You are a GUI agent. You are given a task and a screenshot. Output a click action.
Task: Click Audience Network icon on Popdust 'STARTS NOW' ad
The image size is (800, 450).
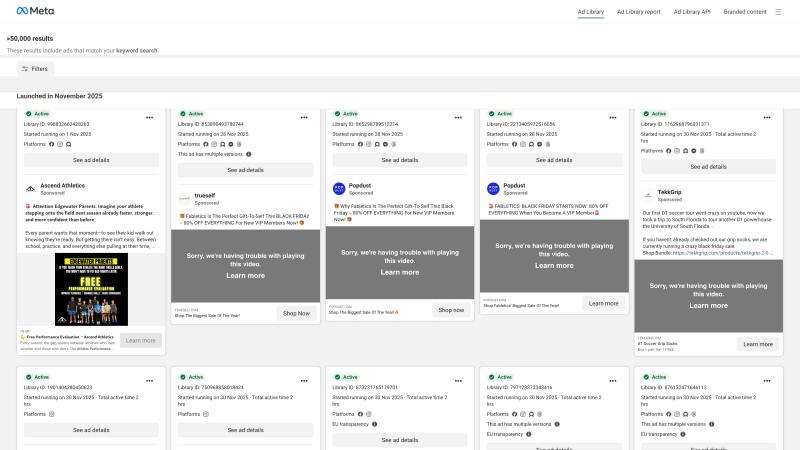tap(531, 144)
